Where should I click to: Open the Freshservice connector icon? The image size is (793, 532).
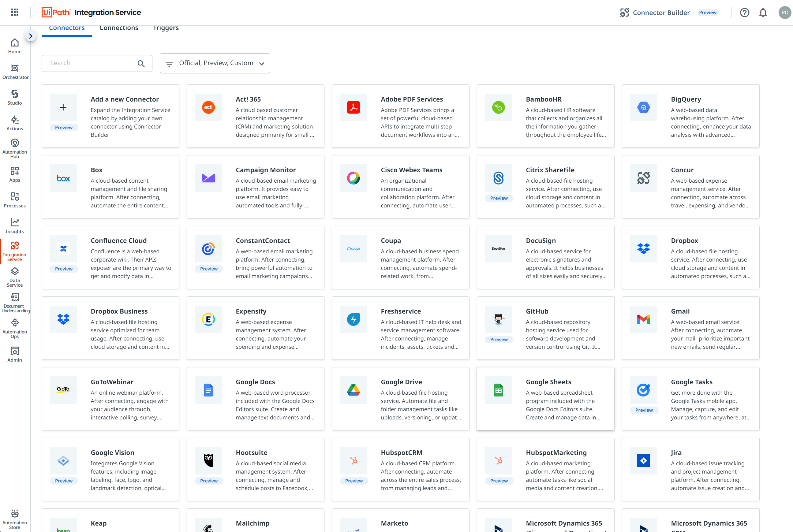pos(353,319)
